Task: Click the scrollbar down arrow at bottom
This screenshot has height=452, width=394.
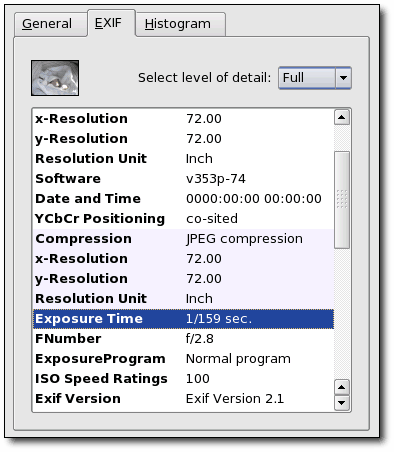Action: click(342, 403)
